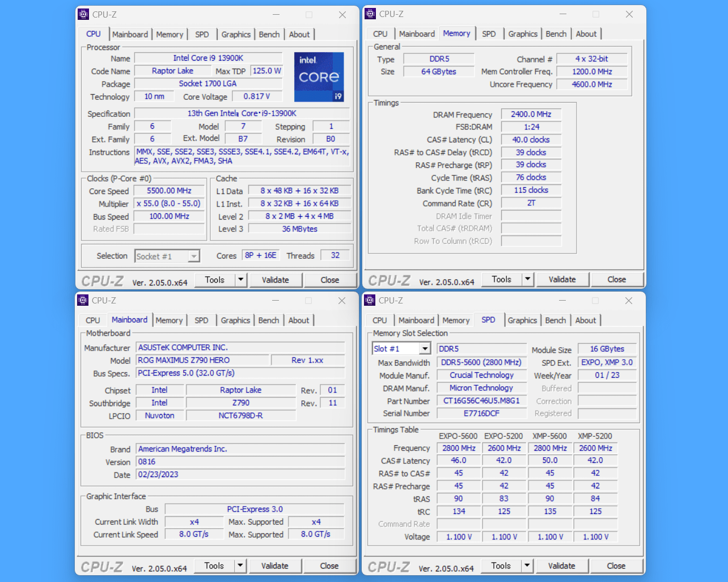Click the Intel Core i9 logo badge
This screenshot has width=728, height=582.
coord(319,77)
